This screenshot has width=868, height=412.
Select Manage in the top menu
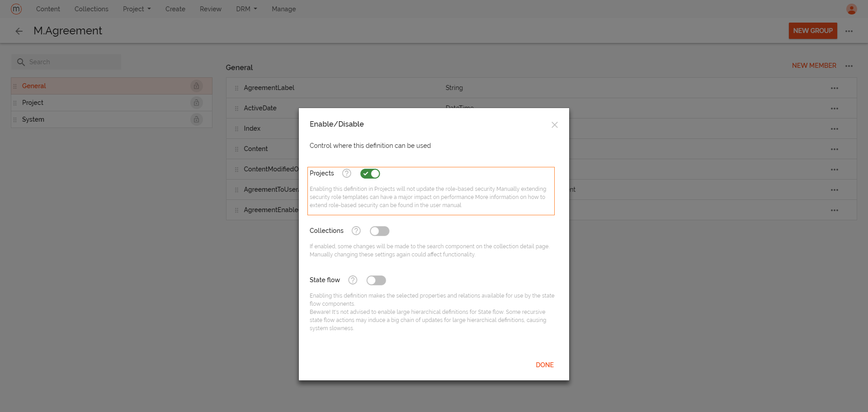point(283,9)
